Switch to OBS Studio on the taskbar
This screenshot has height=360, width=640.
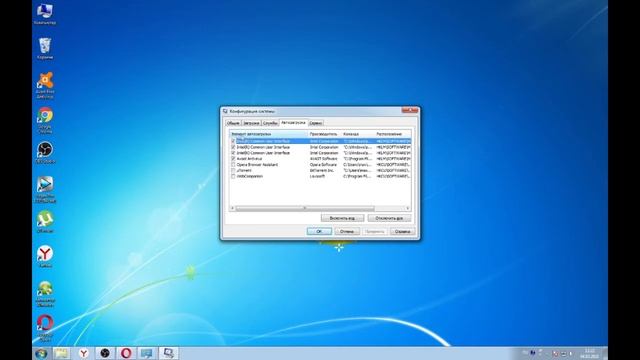105,353
